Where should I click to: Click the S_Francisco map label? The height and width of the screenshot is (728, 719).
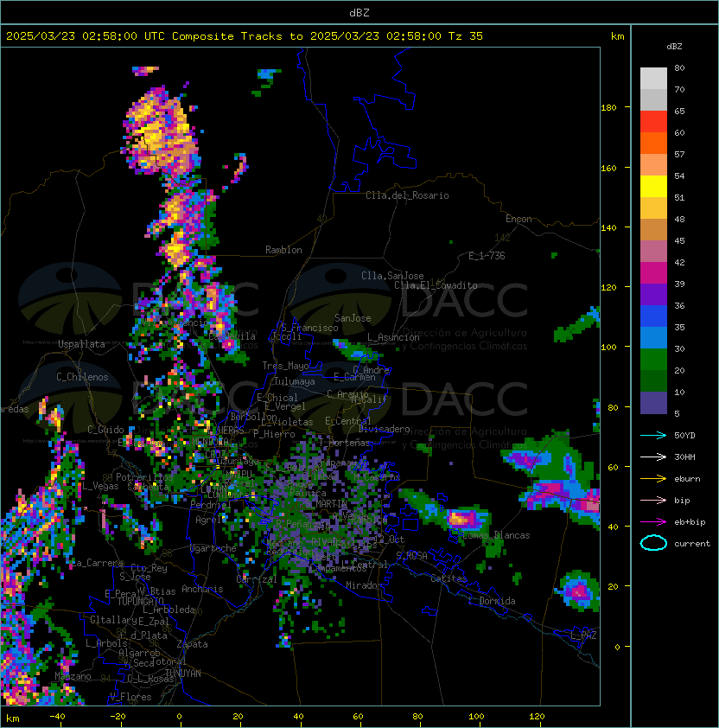point(309,329)
